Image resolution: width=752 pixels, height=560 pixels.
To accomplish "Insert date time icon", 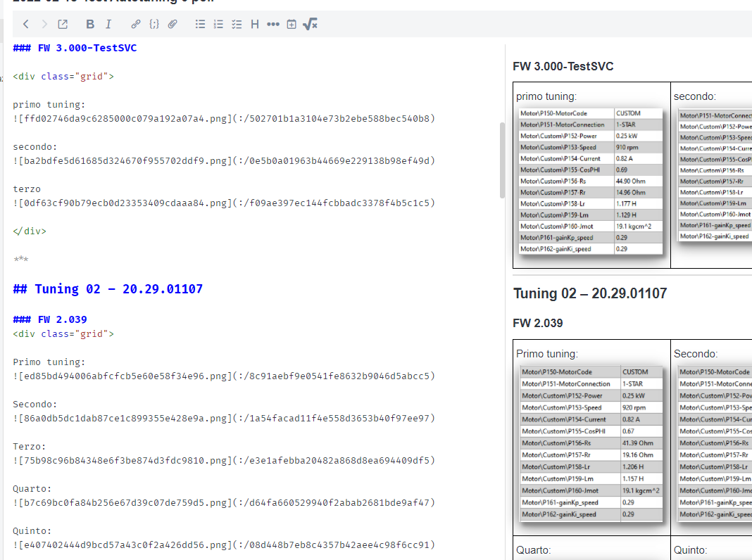I will (x=291, y=24).
